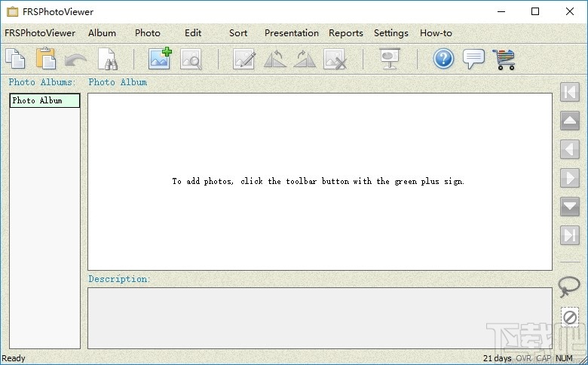Click the main photo album viewing area
The height and width of the screenshot is (365, 588).
pos(320,182)
